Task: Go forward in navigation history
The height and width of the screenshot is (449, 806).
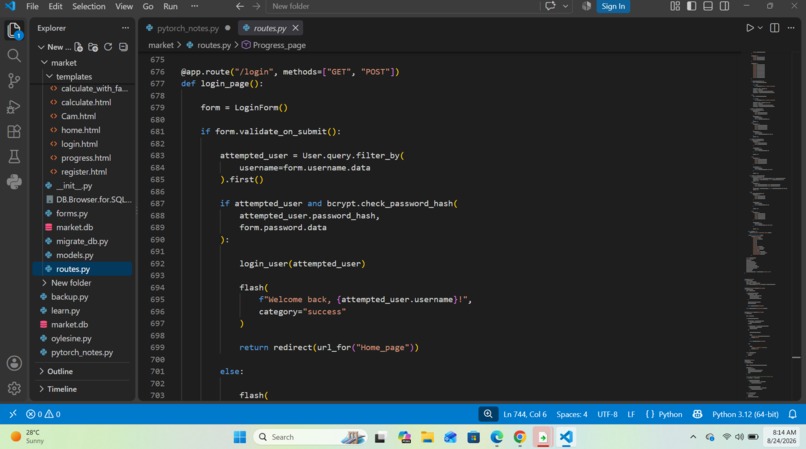Action: [x=257, y=6]
